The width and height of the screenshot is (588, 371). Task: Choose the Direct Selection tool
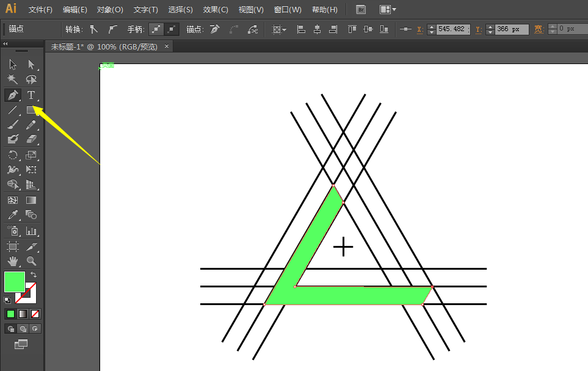pos(31,65)
